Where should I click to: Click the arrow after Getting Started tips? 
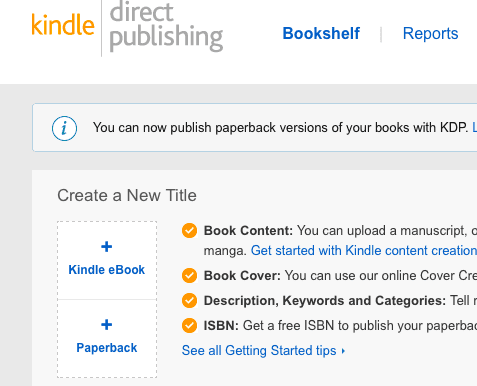coord(343,351)
